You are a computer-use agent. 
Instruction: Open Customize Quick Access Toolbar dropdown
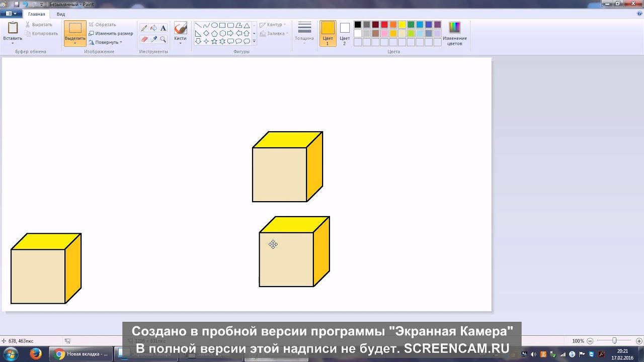[42, 5]
